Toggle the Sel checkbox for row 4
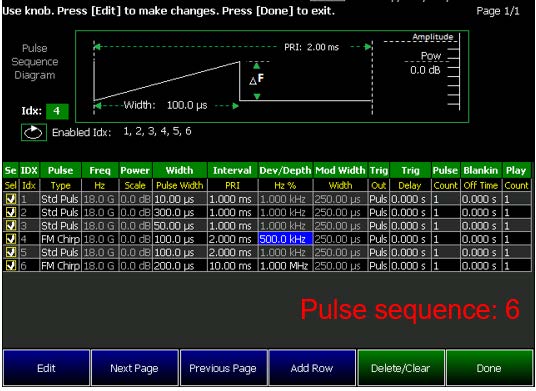 pos(11,239)
